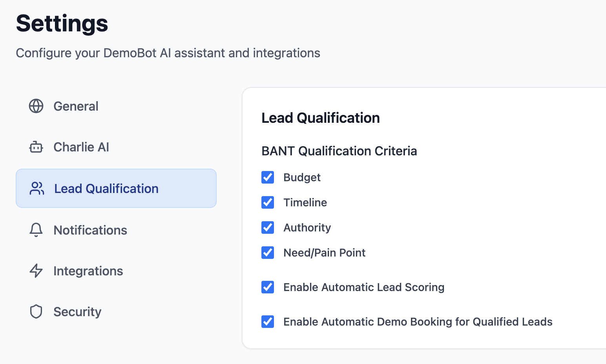
Task: Click the robot icon for Charlie AI
Action: 36,147
